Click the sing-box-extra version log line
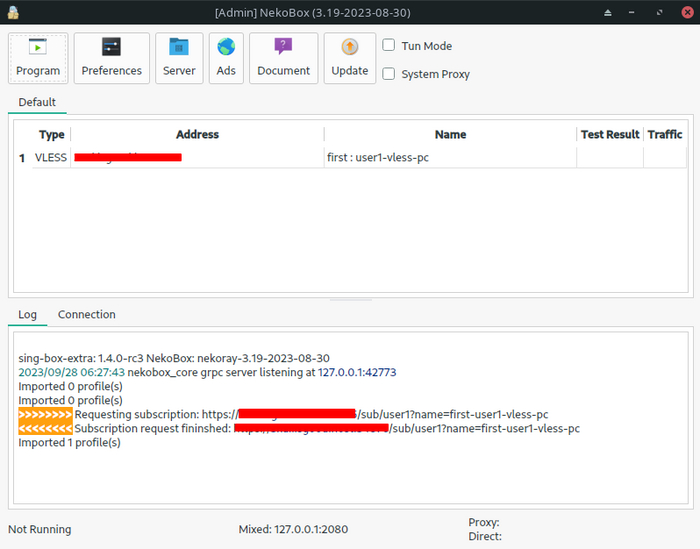The width and height of the screenshot is (700, 549). click(174, 358)
